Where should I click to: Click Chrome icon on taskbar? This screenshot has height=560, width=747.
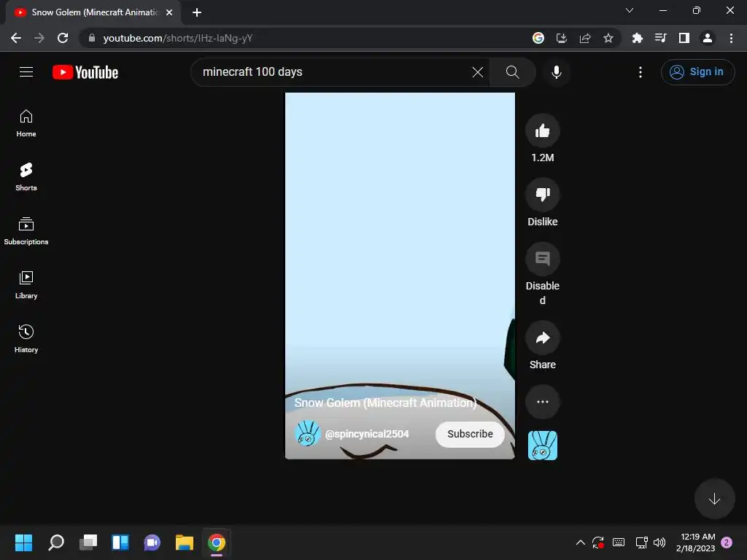pos(216,542)
